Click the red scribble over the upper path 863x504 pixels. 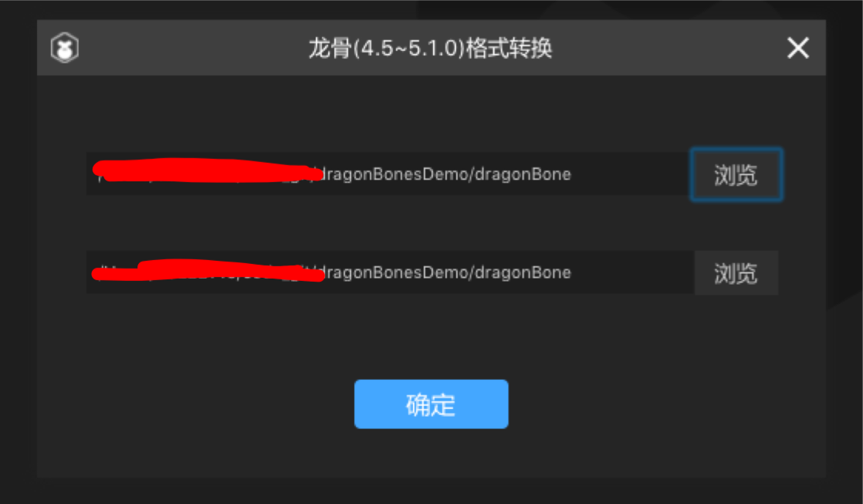(208, 171)
